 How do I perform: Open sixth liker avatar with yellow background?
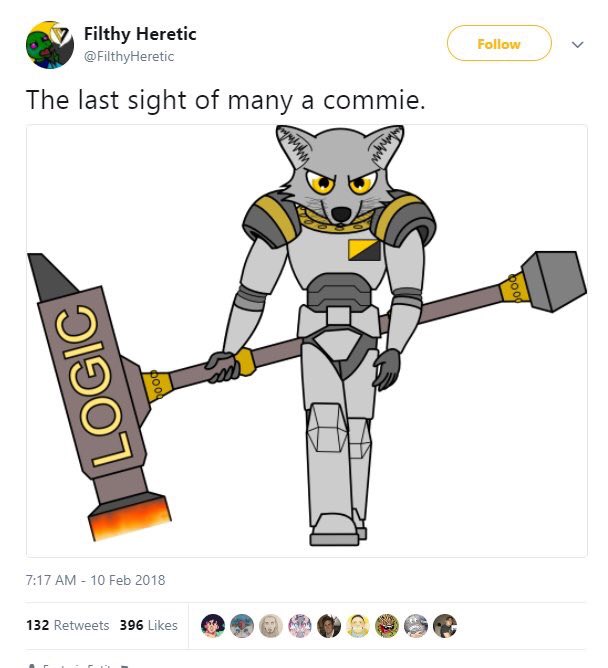click(357, 626)
